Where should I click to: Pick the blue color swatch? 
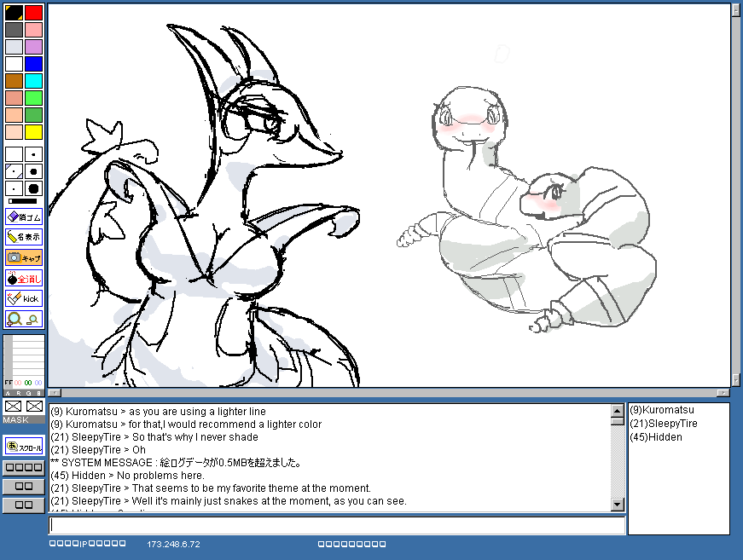[33, 64]
